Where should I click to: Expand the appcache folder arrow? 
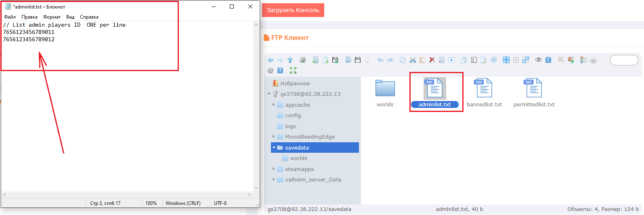(x=274, y=105)
